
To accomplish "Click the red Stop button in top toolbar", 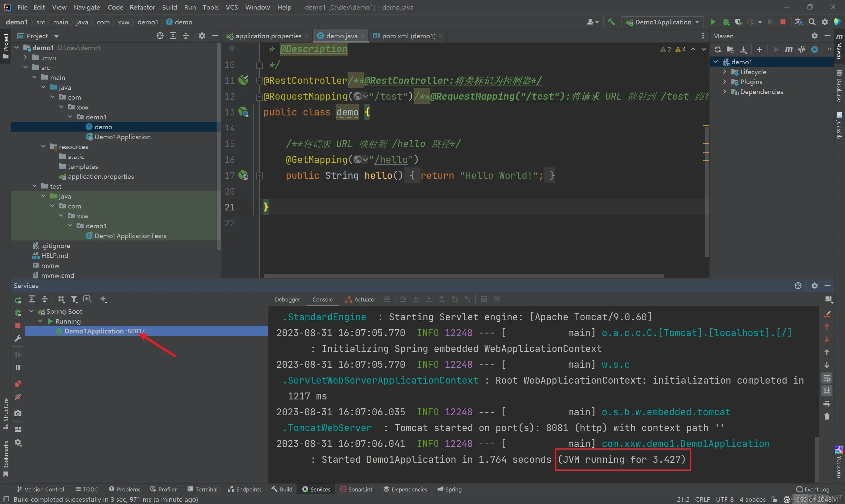I will [783, 22].
